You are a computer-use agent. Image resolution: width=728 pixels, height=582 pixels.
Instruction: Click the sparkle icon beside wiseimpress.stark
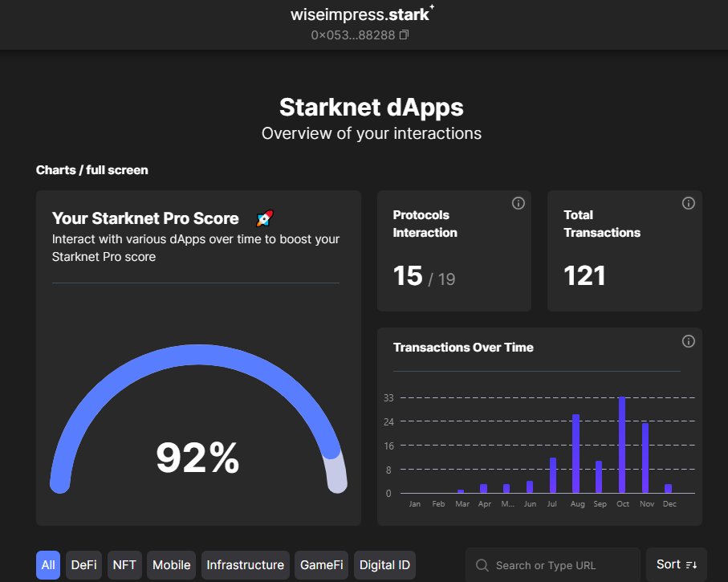430,6
